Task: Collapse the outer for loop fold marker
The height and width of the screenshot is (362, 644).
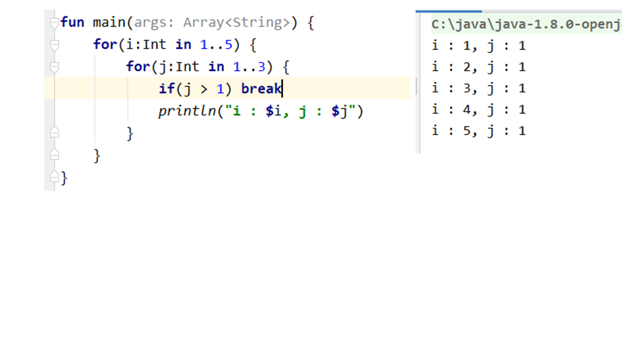Action: [54, 45]
